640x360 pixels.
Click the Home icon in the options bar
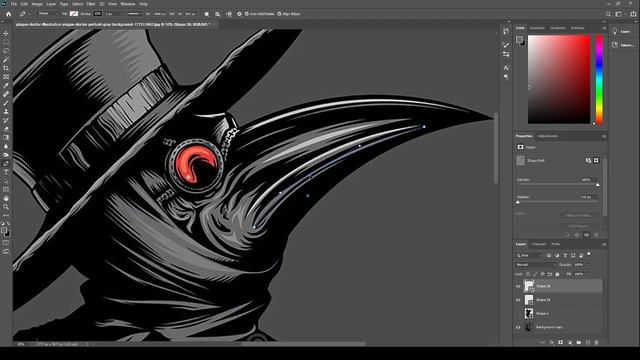[x=9, y=14]
